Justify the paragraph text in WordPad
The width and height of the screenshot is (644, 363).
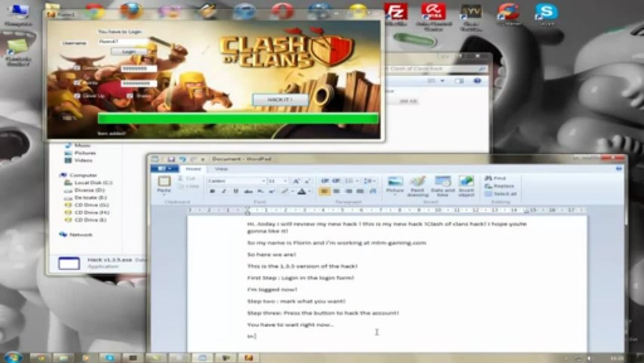click(360, 192)
